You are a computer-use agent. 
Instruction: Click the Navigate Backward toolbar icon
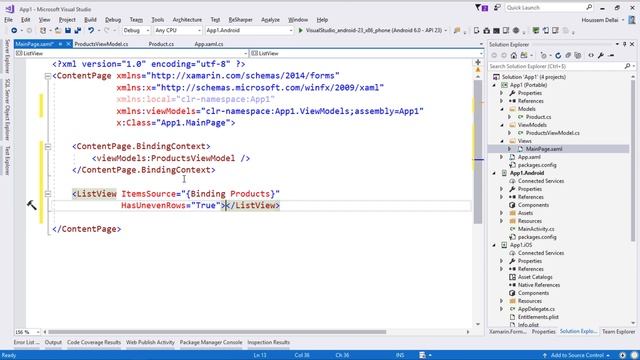click(x=14, y=30)
